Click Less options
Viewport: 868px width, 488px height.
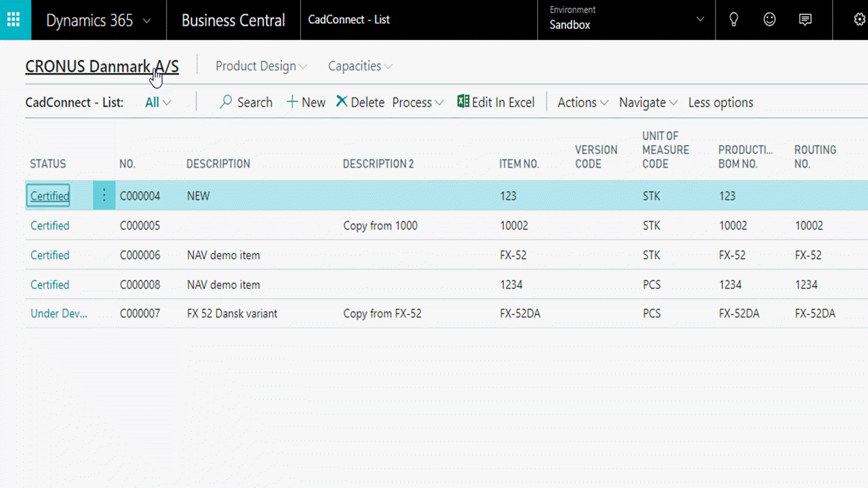(x=721, y=102)
